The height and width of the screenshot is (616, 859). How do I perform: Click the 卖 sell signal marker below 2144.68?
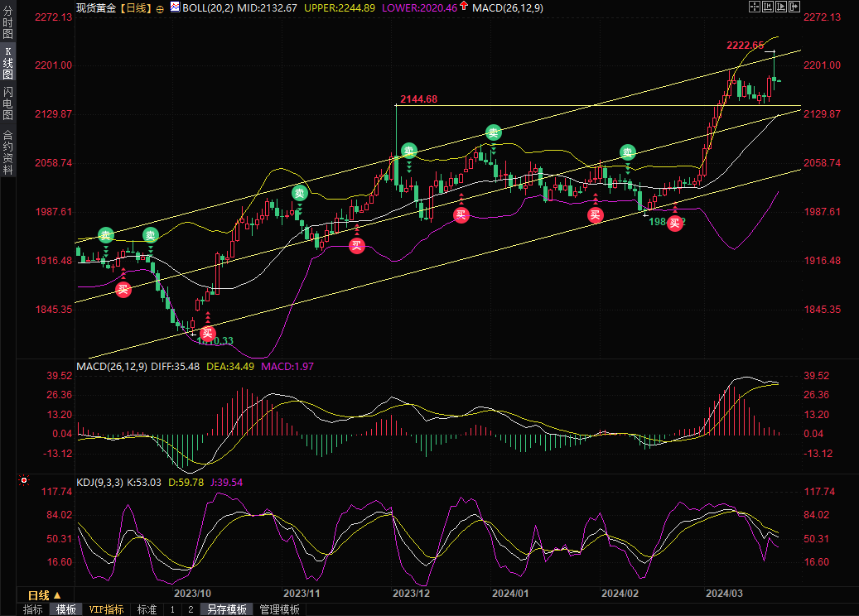coord(408,151)
